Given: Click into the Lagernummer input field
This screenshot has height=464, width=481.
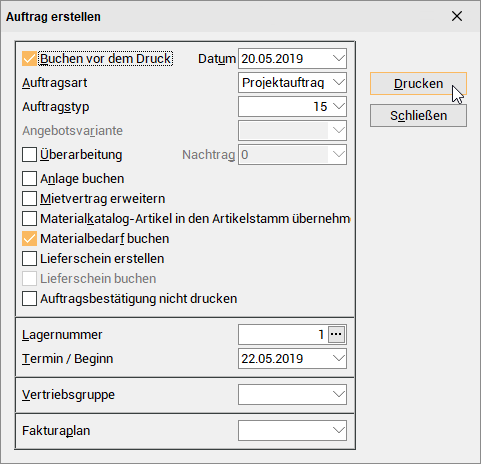Looking at the screenshot, I should pos(283,334).
